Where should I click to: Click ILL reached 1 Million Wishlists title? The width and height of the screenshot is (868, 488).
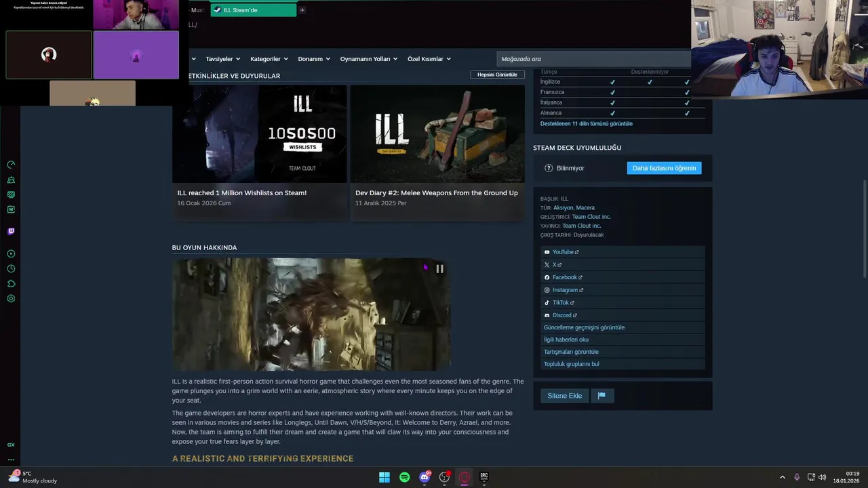click(242, 193)
